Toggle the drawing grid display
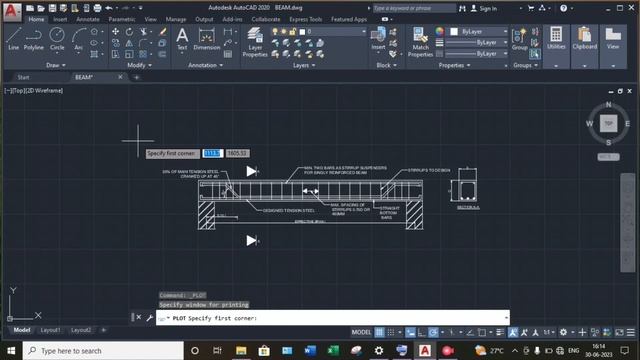This screenshot has width=640, height=360. click(379, 332)
